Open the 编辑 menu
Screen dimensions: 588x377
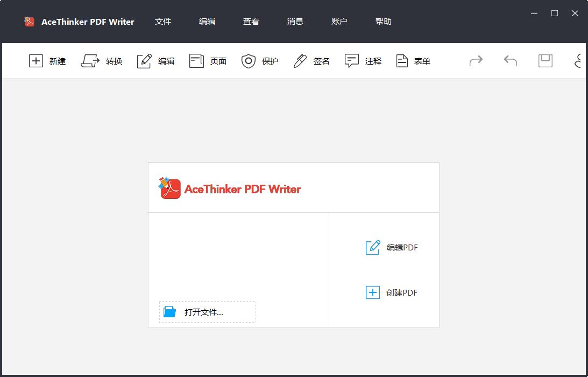coord(207,22)
